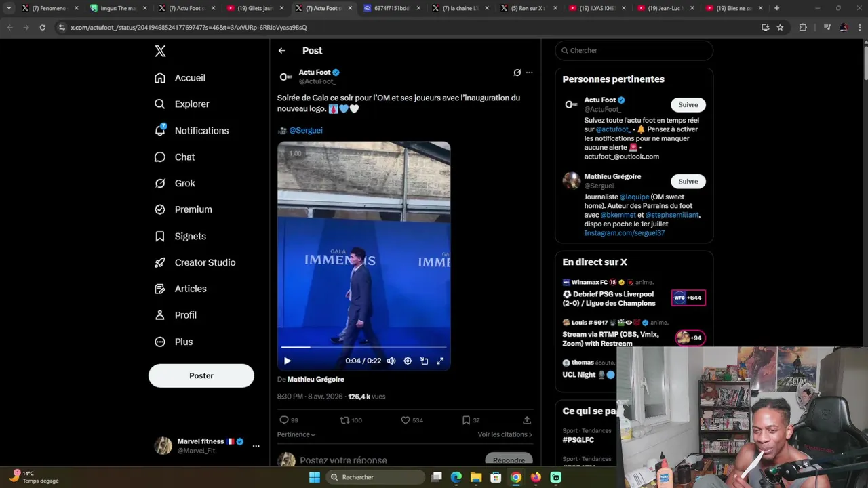Open Instagram.com/serguei37 link
Viewport: 868px width, 488px height.
[625, 233]
